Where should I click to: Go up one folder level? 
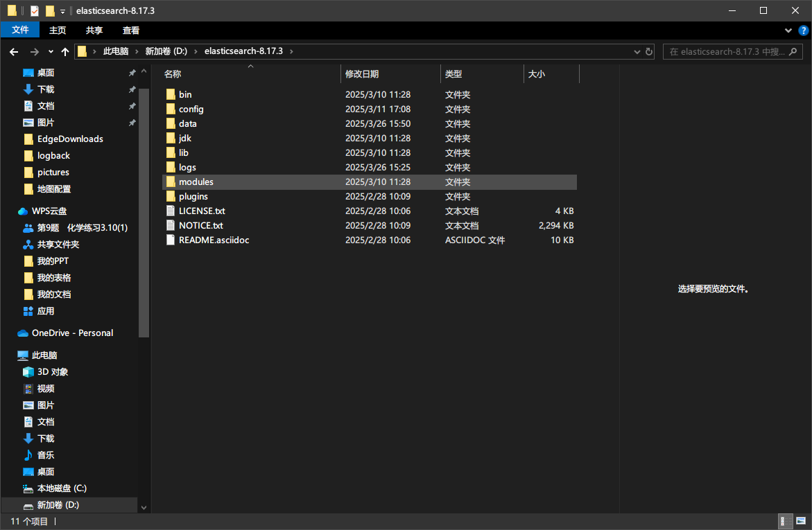pyautogui.click(x=65, y=51)
